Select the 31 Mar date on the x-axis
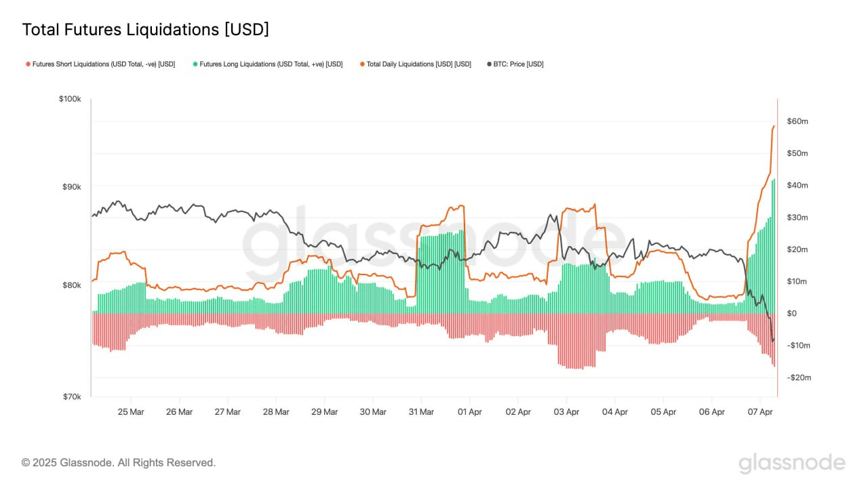The width and height of the screenshot is (868, 488). point(421,411)
